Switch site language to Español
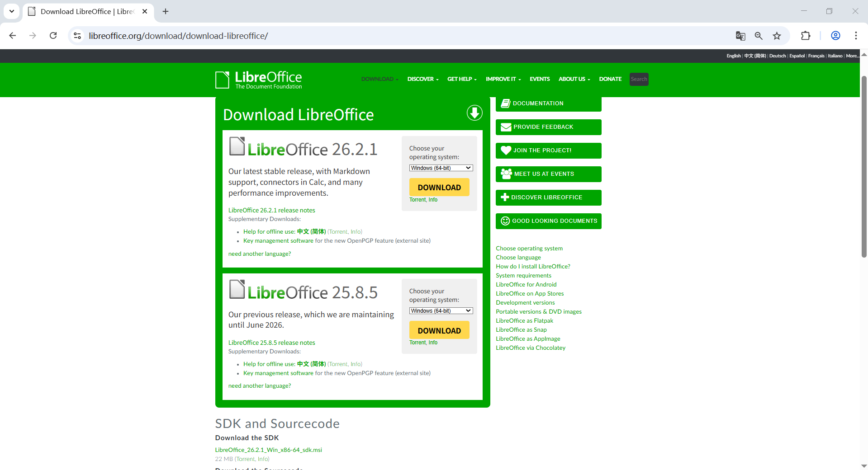The image size is (868, 470). (x=797, y=56)
